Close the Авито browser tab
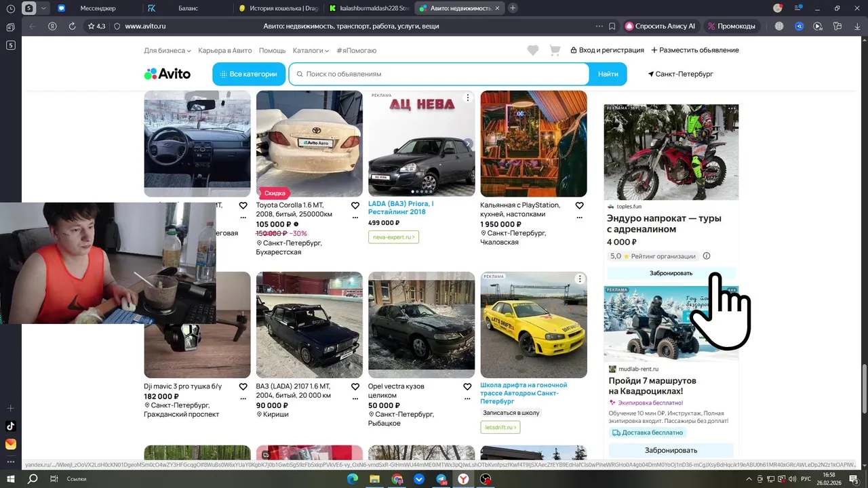This screenshot has width=868, height=488. tap(497, 8)
